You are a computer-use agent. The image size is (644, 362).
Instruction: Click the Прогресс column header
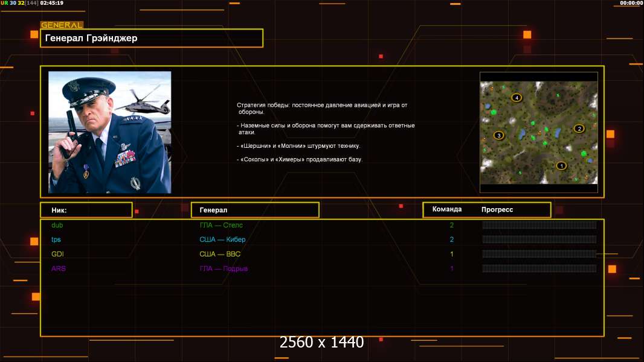(x=497, y=209)
